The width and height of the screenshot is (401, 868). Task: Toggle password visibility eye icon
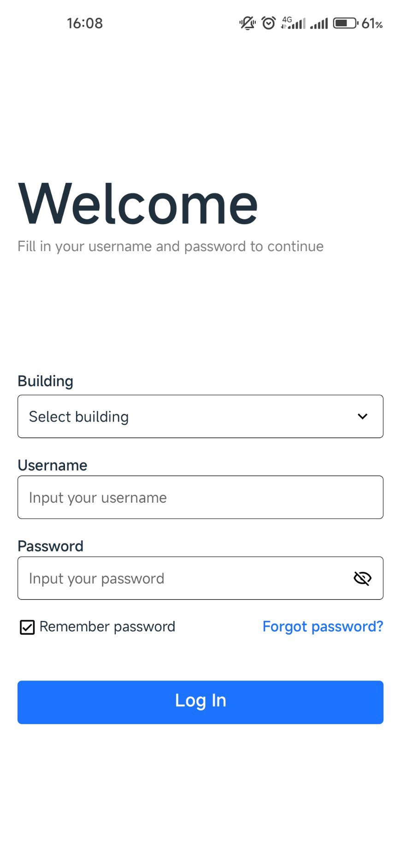pyautogui.click(x=362, y=578)
